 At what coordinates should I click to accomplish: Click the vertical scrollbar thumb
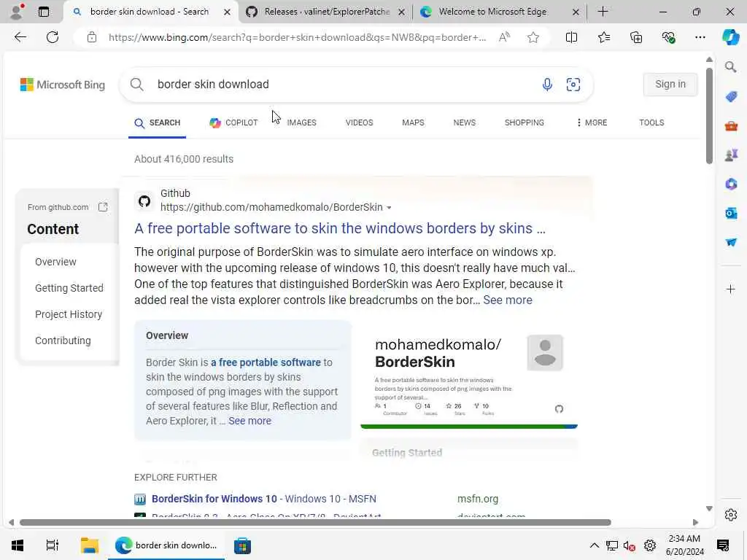(x=709, y=116)
